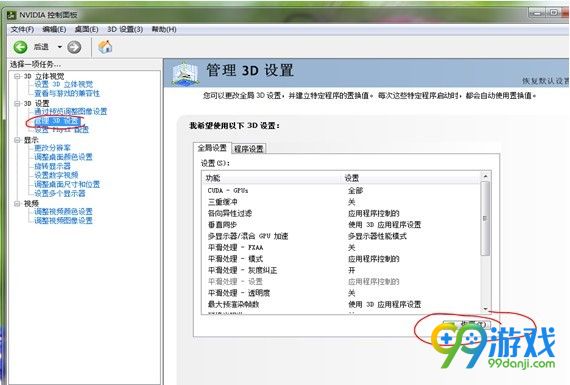
Task: Collapse the 显示 tree node
Action: 17,140
